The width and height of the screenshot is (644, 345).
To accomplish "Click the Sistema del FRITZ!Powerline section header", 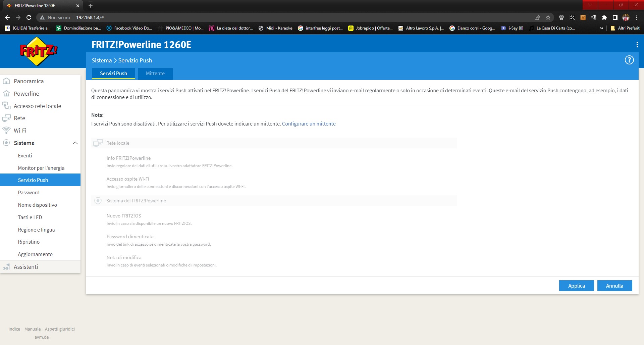I will [274, 201].
